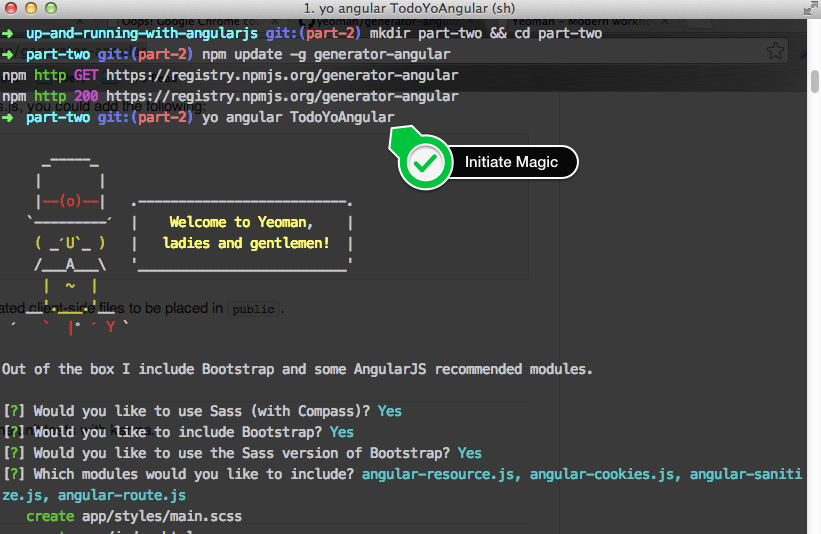Click the terminal scrollbar thumb

(815, 82)
